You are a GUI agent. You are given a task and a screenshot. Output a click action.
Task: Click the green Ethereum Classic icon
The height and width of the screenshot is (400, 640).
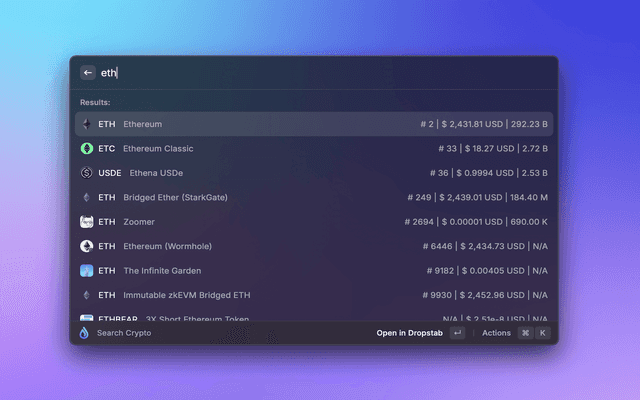[x=86, y=148]
